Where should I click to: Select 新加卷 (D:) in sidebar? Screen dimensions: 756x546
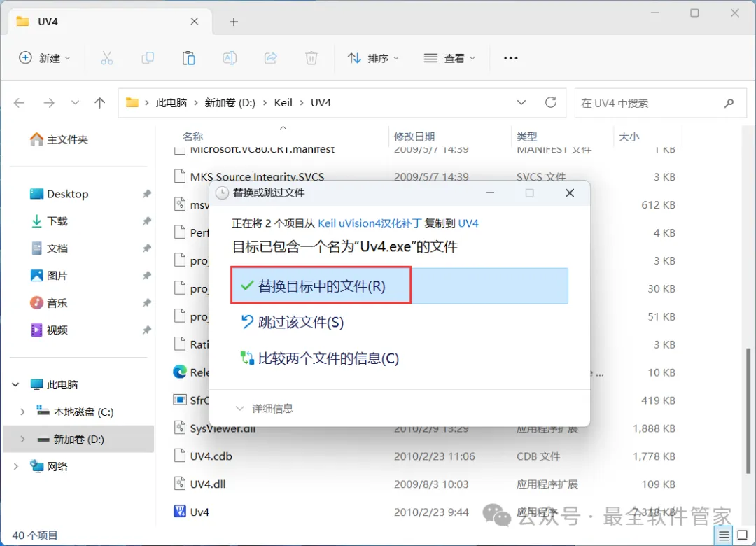click(x=78, y=440)
